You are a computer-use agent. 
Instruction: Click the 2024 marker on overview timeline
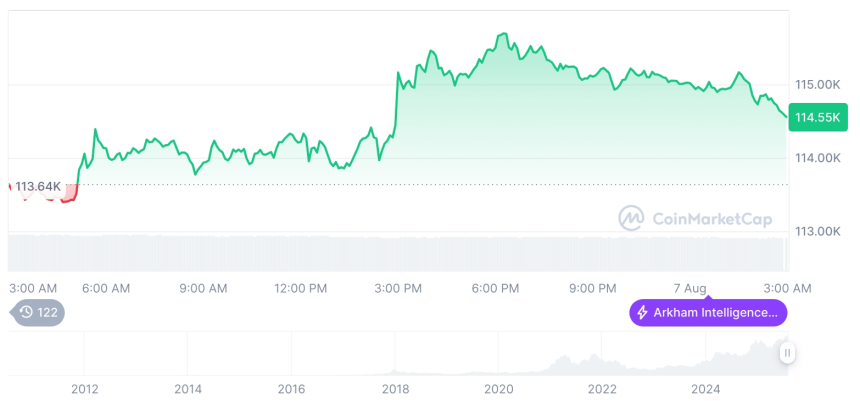click(706, 388)
